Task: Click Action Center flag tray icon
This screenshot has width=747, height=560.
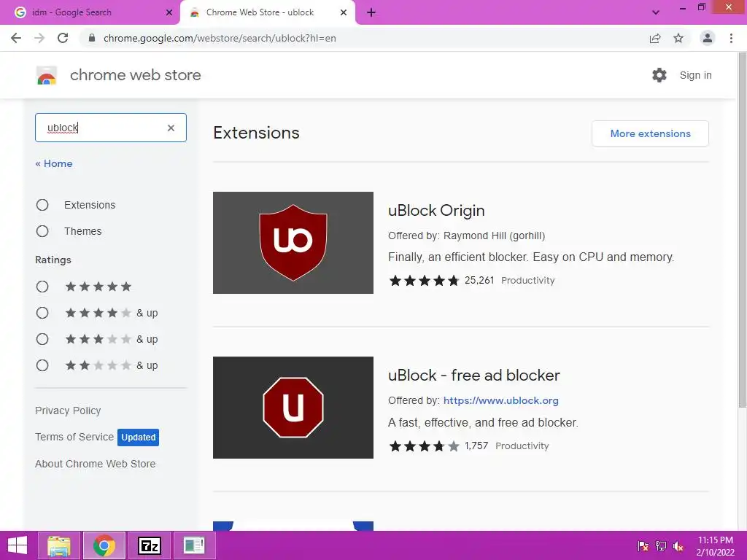Action: click(643, 546)
